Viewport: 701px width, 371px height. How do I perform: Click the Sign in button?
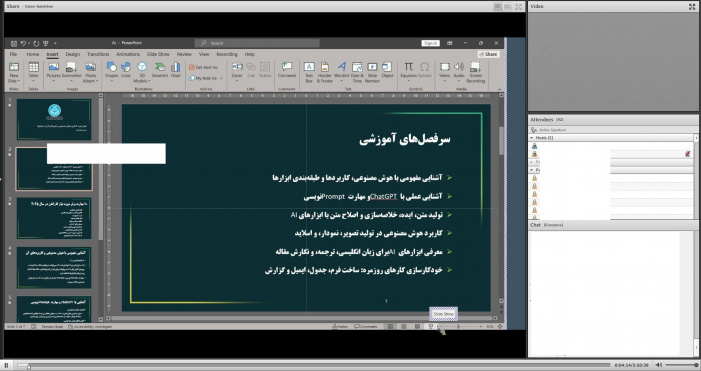coord(431,43)
